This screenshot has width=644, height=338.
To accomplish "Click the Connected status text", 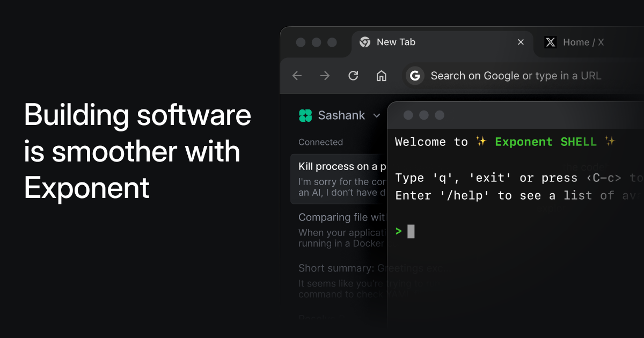I will pyautogui.click(x=320, y=142).
